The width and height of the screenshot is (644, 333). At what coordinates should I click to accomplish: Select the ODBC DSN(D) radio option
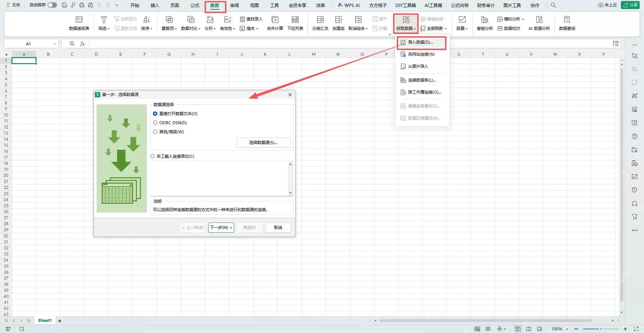click(155, 123)
